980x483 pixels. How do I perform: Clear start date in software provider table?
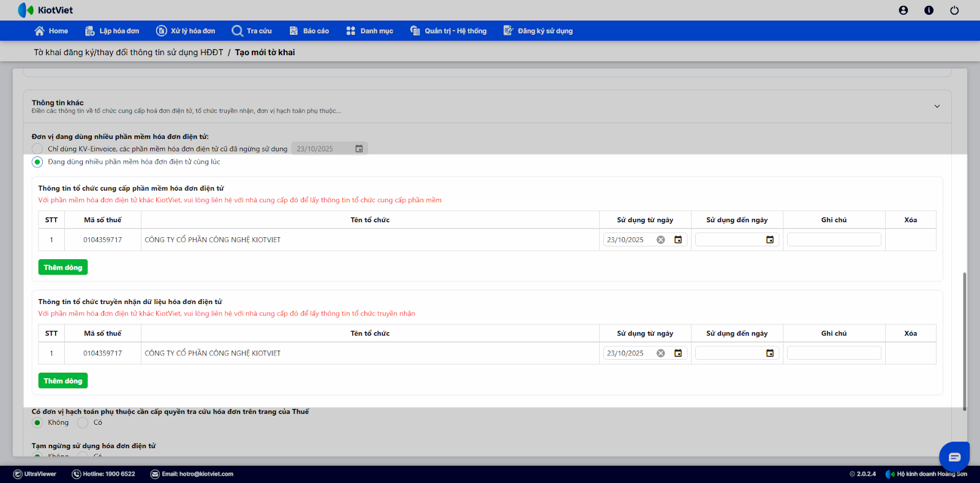661,240
